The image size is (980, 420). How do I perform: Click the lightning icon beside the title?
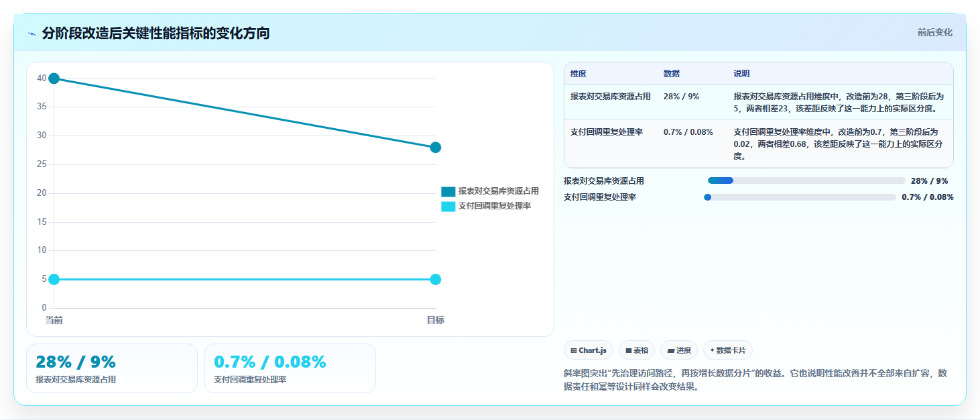coord(32,34)
